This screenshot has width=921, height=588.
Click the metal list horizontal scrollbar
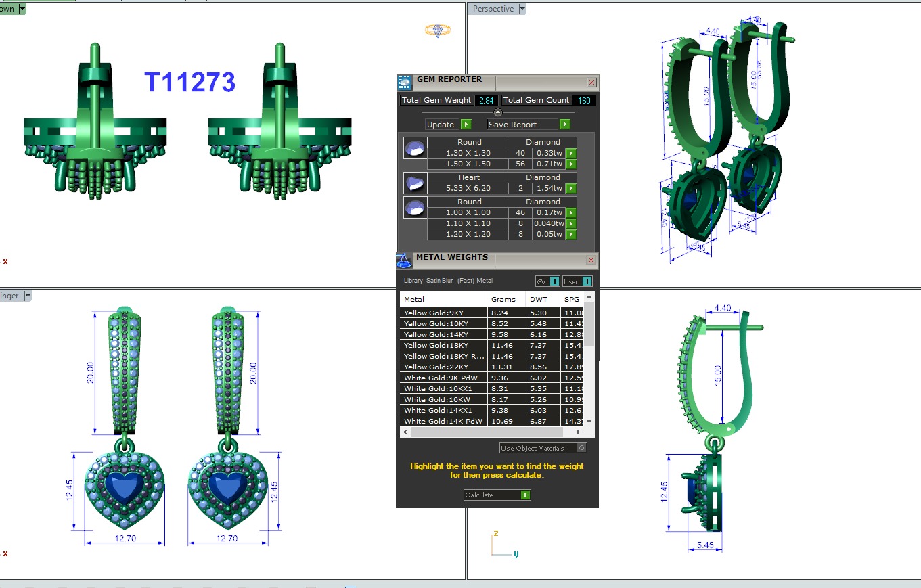pyautogui.click(x=491, y=432)
